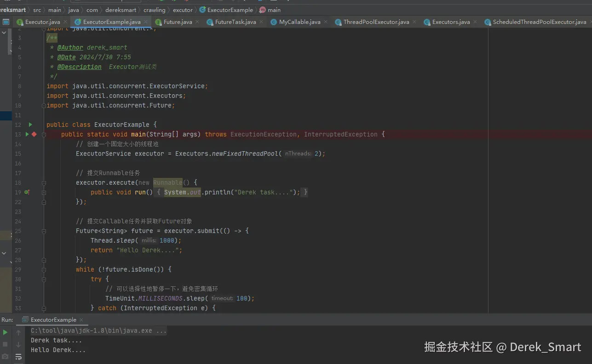
Task: Click the up-arrow stack trace navigation icon
Action: [18, 332]
